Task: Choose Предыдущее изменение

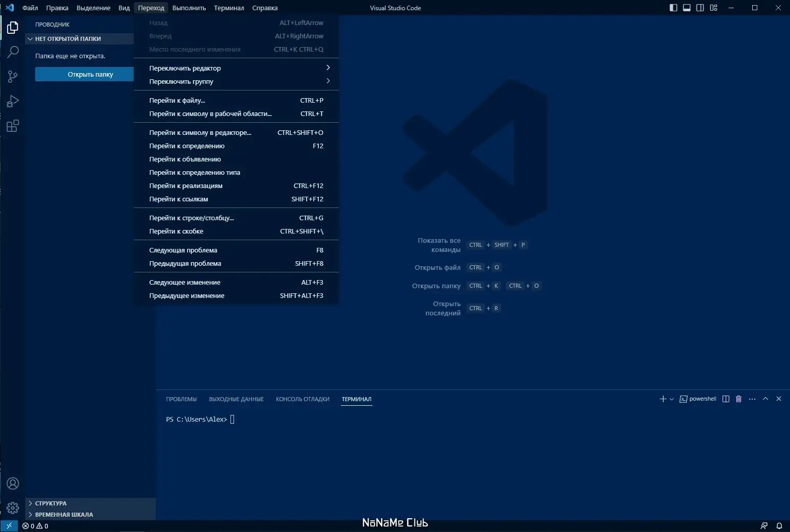Action: pyautogui.click(x=236, y=295)
